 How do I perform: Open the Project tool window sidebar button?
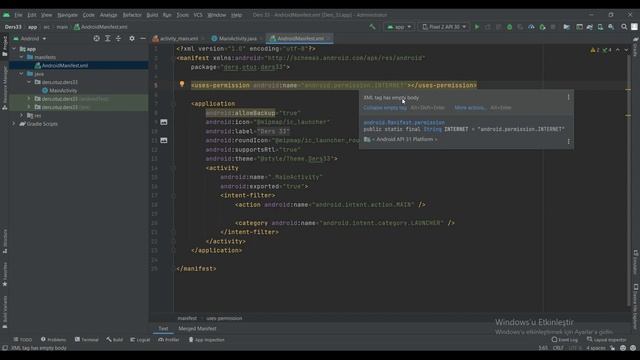pyautogui.click(x=5, y=46)
